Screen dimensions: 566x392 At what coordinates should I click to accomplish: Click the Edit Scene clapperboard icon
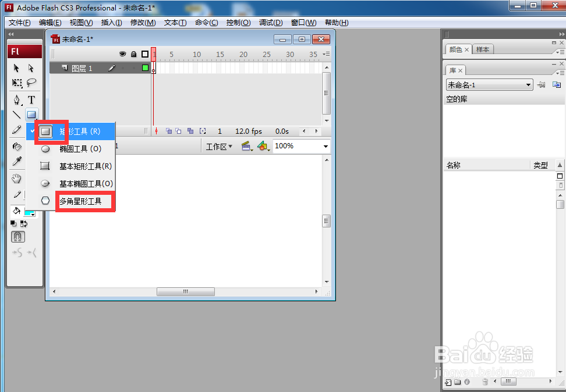[246, 146]
